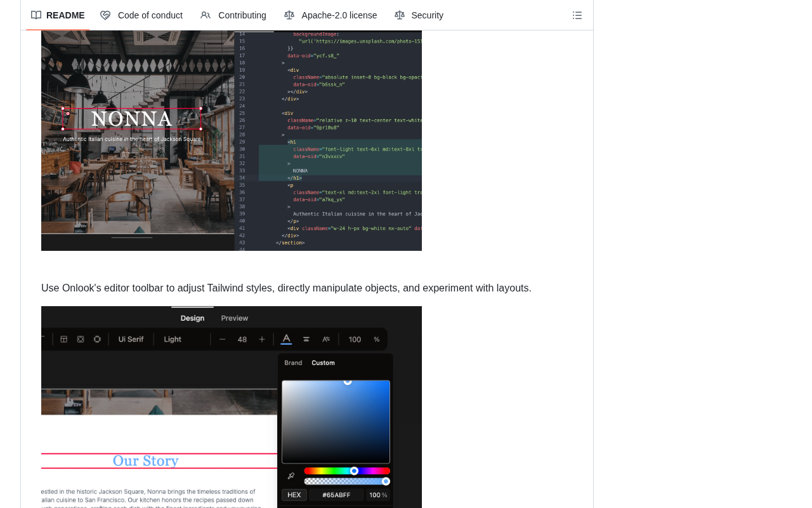Click the text "Use Onlook's editor toolbar to adjust Tailwind styles"

157,288
